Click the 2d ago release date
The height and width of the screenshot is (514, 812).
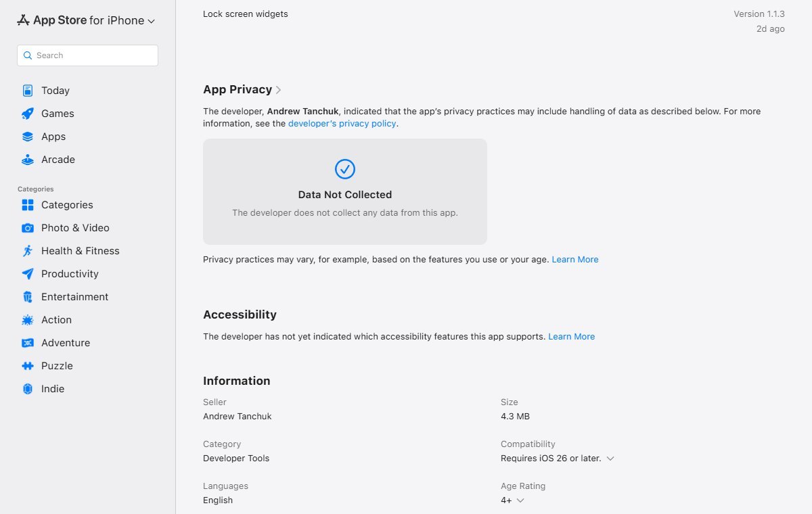[771, 29]
